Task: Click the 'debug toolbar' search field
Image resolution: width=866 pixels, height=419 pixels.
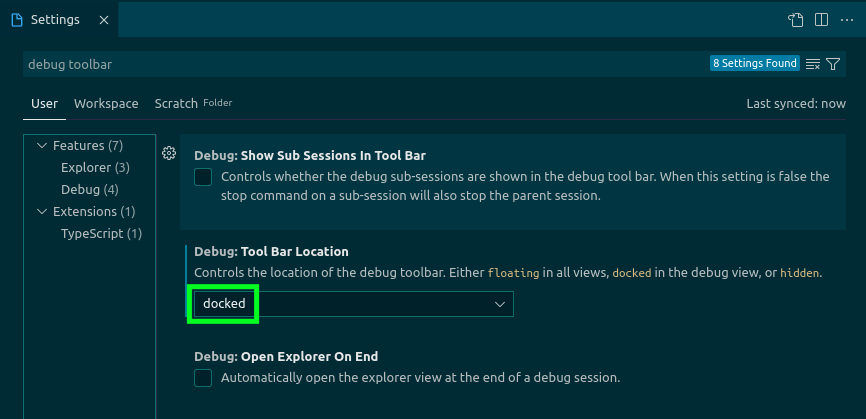Action: coord(360,64)
